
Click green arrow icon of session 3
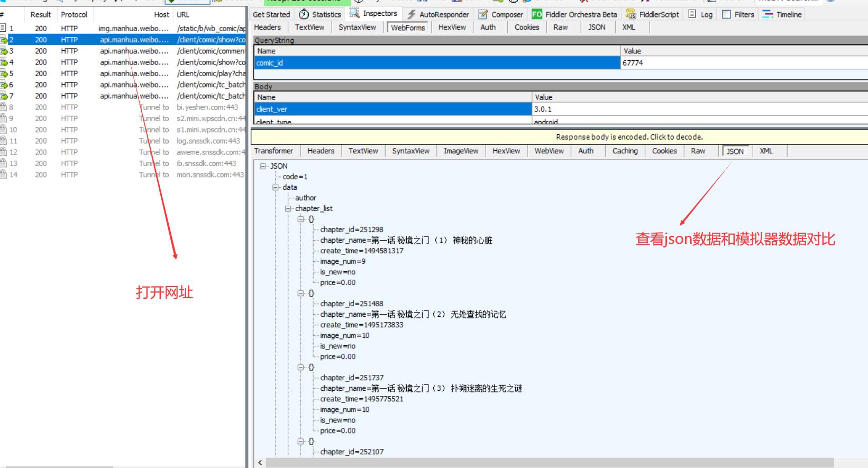point(4,51)
